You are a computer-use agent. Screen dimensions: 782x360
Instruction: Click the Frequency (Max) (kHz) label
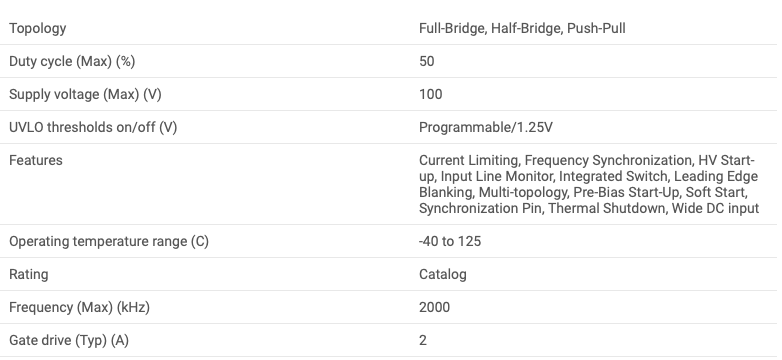click(79, 307)
